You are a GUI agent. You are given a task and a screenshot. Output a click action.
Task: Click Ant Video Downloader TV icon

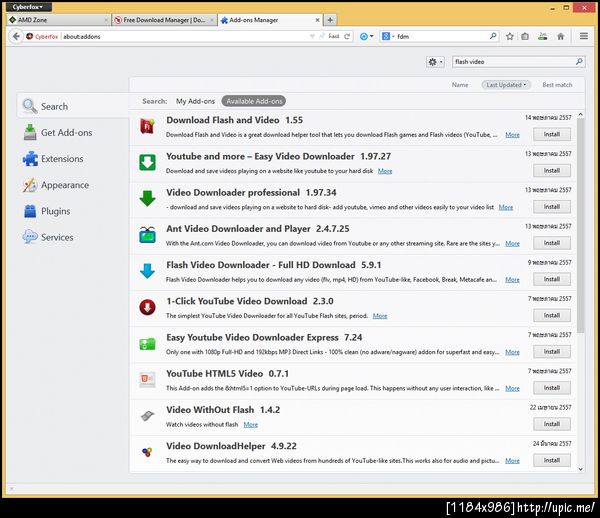[147, 235]
